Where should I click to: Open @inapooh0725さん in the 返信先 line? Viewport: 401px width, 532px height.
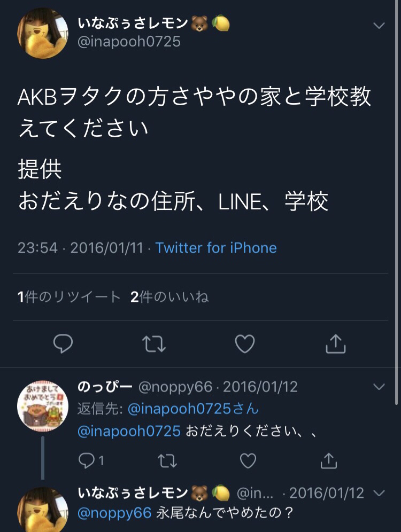193,409
